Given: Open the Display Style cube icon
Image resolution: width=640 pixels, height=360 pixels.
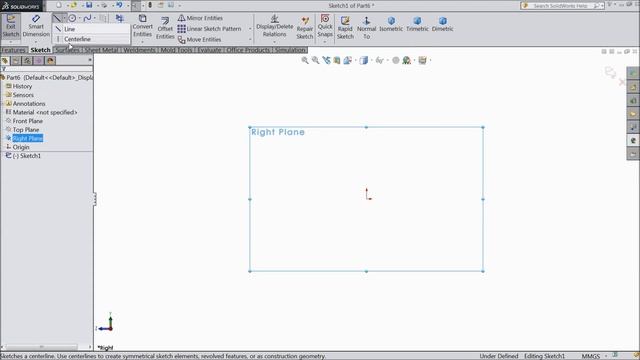Looking at the screenshot, I should (364, 60).
